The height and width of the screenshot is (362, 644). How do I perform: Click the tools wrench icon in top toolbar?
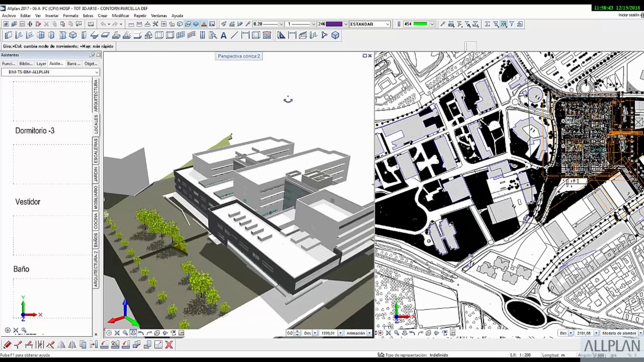pos(155,24)
